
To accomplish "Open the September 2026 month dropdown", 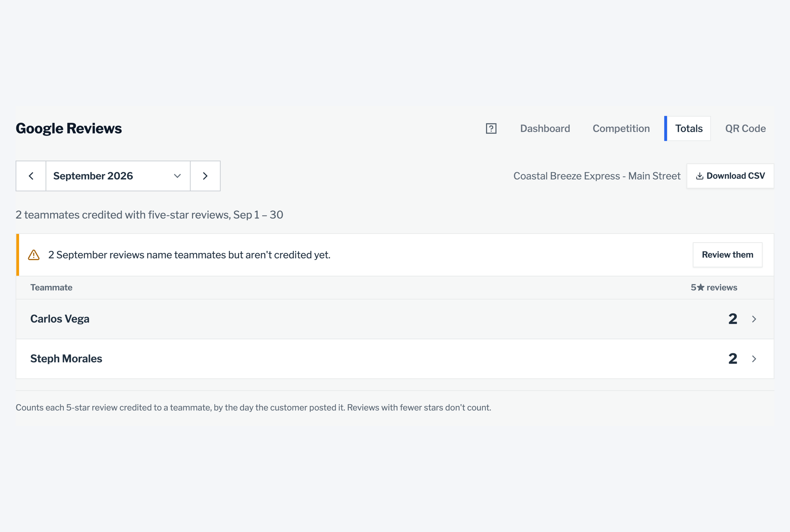I will tap(118, 176).
